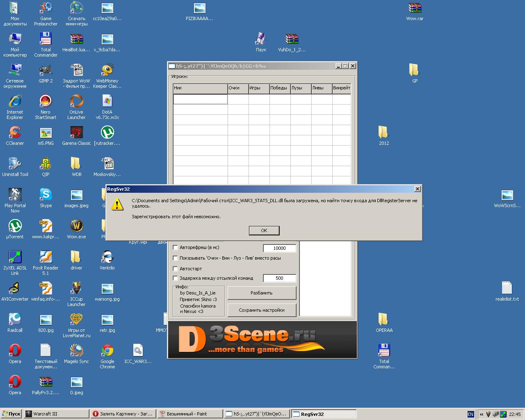Enable the Авторефреш (в мс) checkbox
The width and height of the screenshot is (525, 420).
[176, 247]
